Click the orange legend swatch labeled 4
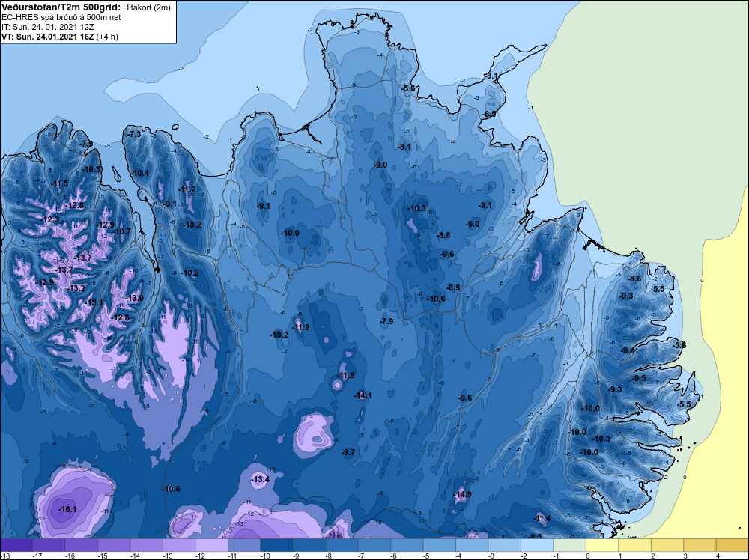The height and width of the screenshot is (560, 749). pyautogui.click(x=732, y=544)
